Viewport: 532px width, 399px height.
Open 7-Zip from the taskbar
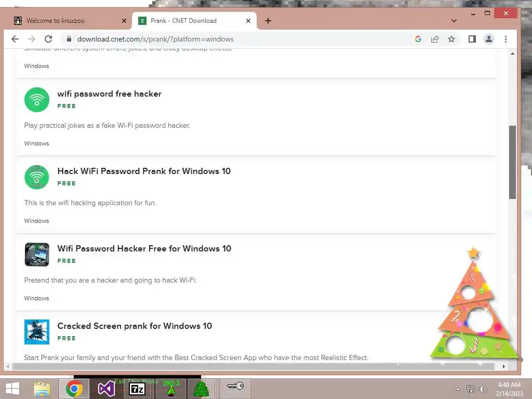pos(137,389)
